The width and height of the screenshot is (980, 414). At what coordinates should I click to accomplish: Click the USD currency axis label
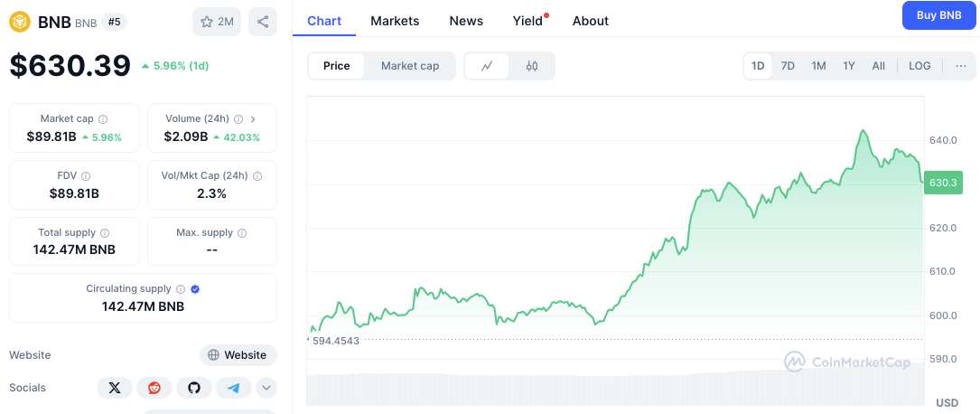point(947,402)
